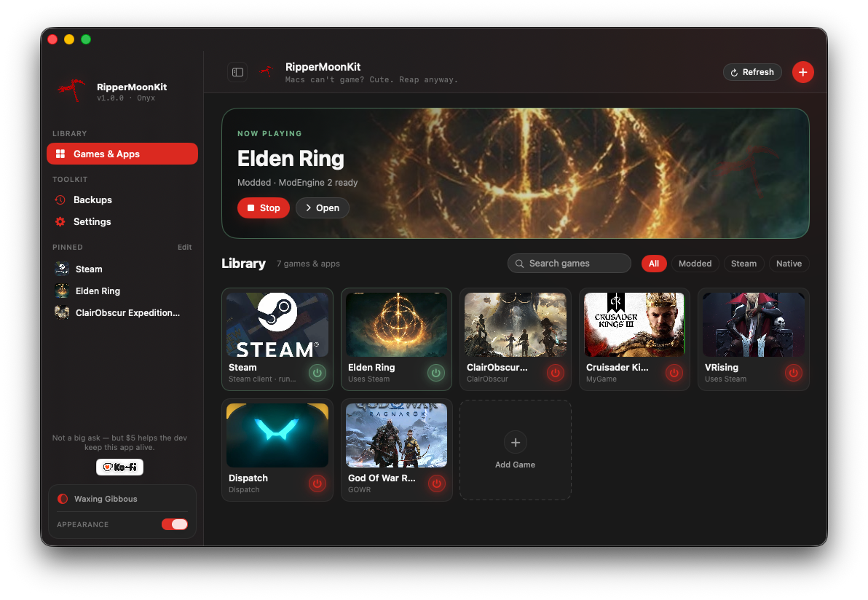Toggle power button on Cruisader Kings card
The width and height of the screenshot is (868, 600).
(x=674, y=373)
